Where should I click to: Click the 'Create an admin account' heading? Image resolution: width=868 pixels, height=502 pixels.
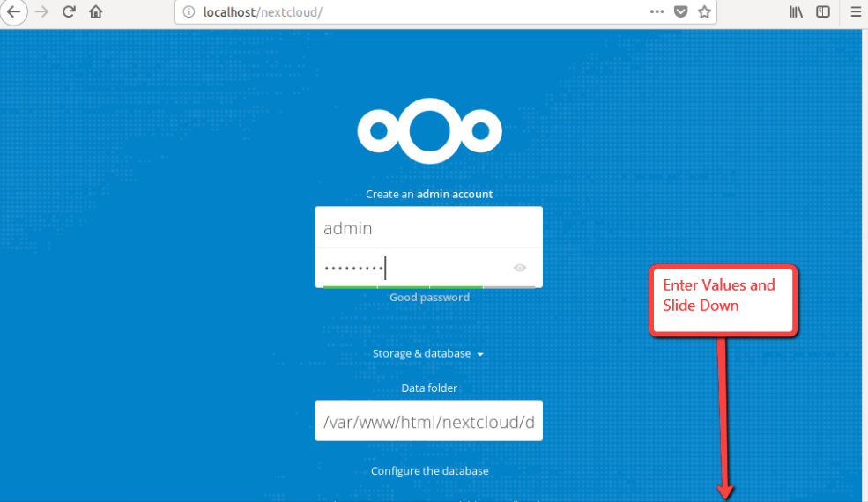pos(429,195)
